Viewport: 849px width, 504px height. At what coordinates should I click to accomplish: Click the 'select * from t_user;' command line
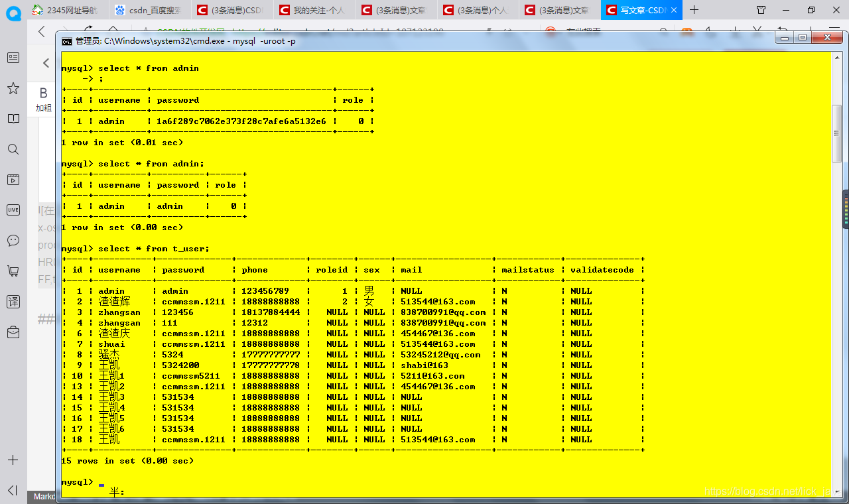click(x=154, y=249)
